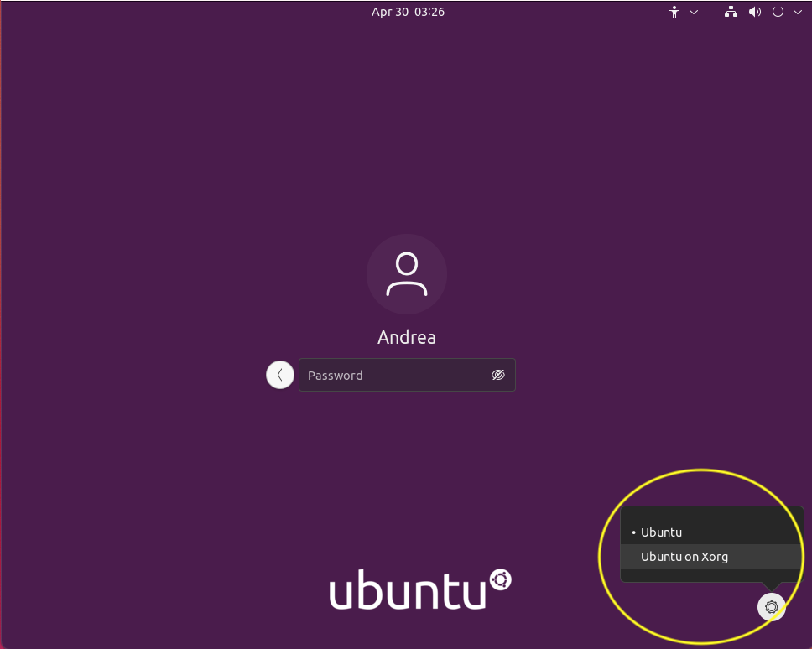
Task: Click the Apr 30 03:26 clock in the top bar
Action: tap(408, 12)
